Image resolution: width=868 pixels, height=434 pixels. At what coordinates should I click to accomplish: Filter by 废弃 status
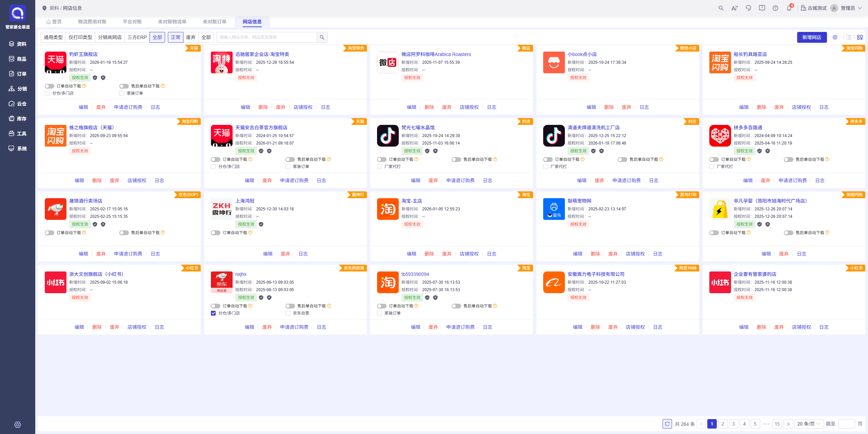191,37
